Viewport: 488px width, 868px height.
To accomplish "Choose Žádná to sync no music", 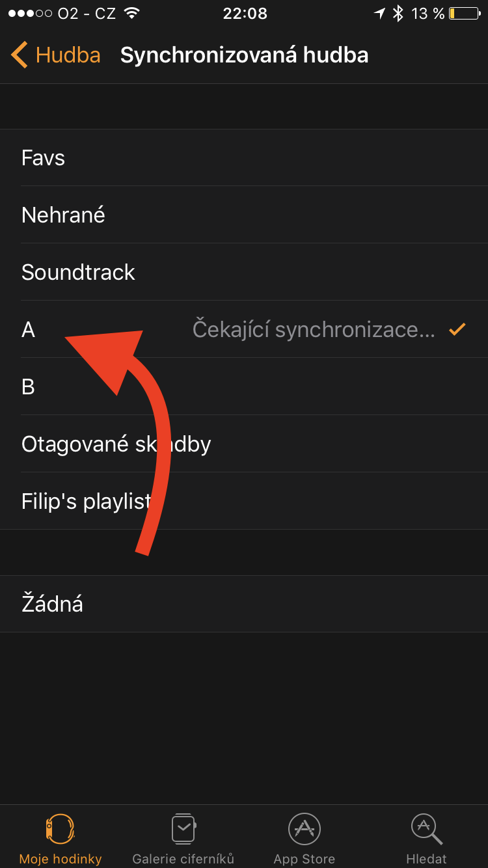I will [x=52, y=604].
